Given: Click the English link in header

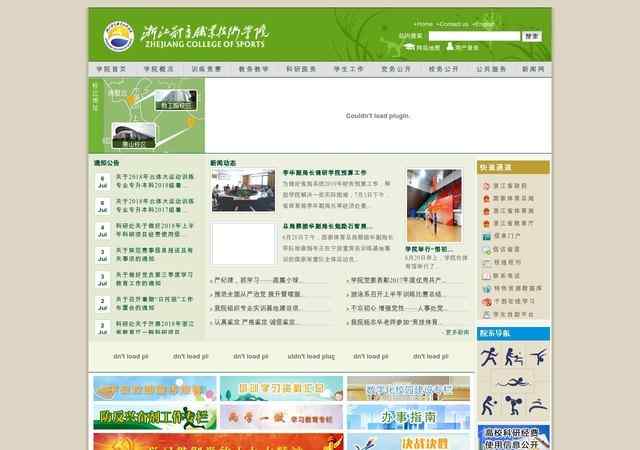Looking at the screenshot, I should (x=484, y=24).
